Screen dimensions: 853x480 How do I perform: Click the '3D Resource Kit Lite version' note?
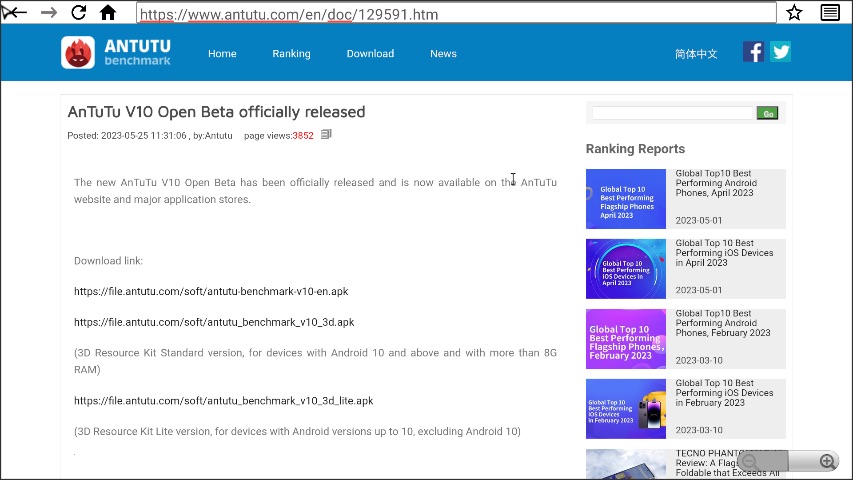tap(297, 431)
